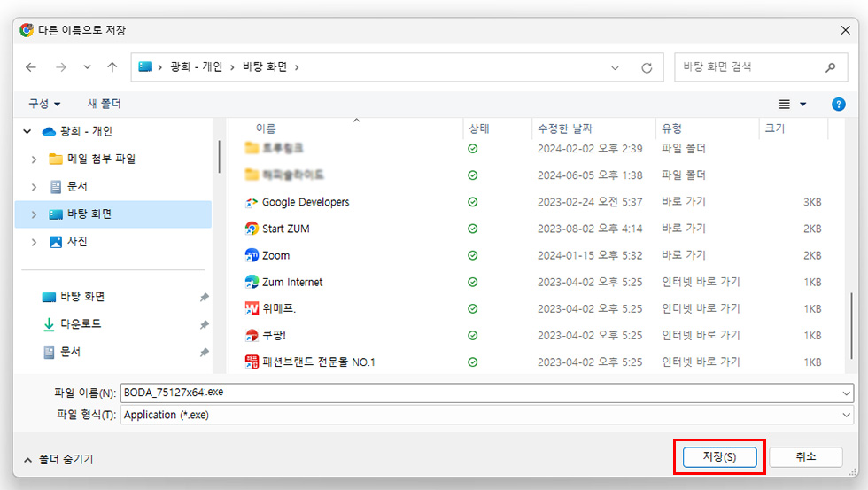Click the 새 폴더 toolbar item
This screenshot has height=490, width=868.
click(104, 104)
